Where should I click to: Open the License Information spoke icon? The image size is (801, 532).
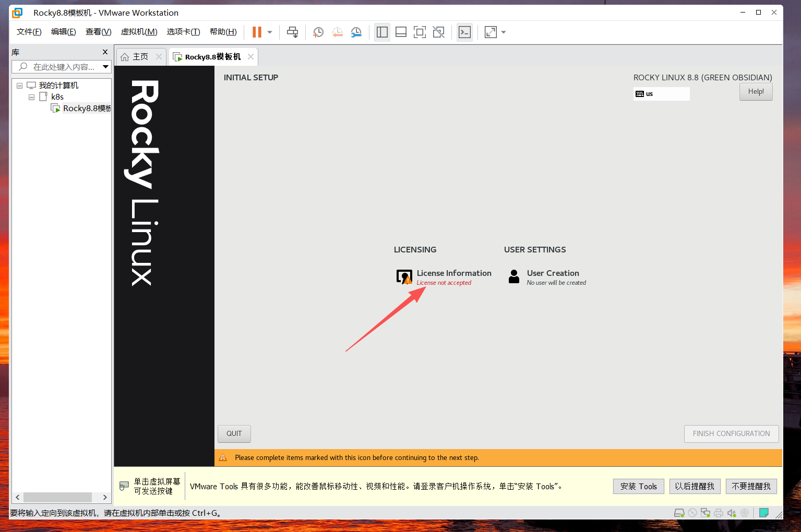404,277
